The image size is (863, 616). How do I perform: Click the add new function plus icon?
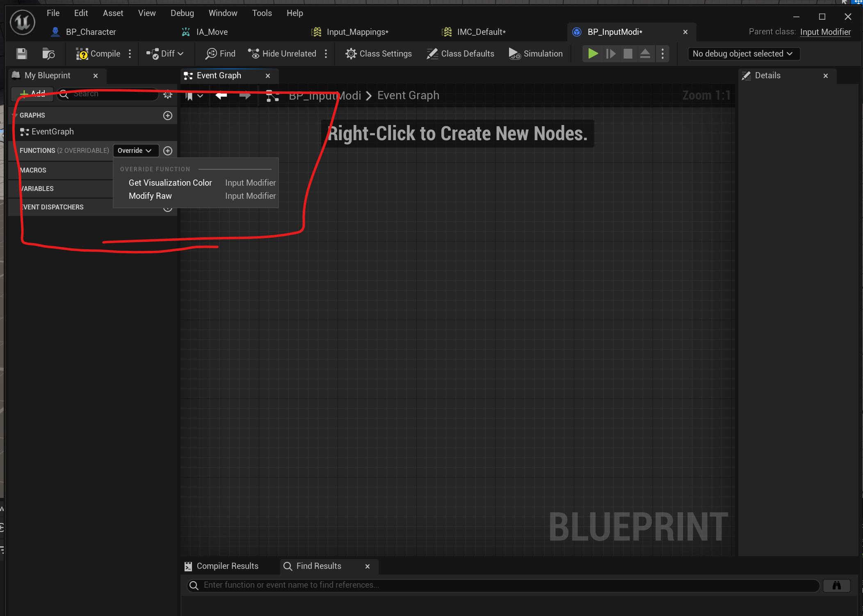pos(168,151)
